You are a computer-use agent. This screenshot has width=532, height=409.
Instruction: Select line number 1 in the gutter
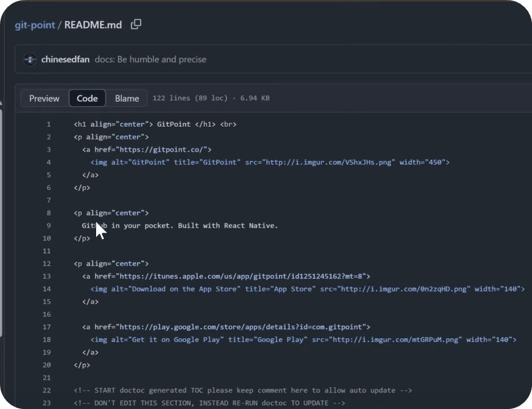(49, 124)
